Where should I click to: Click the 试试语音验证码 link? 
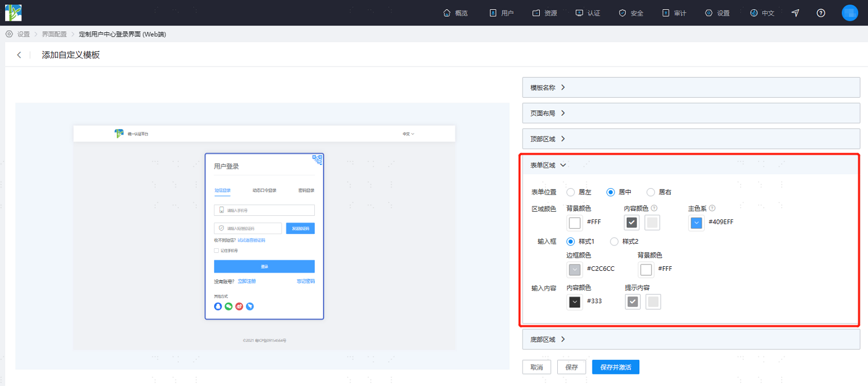coord(251,240)
